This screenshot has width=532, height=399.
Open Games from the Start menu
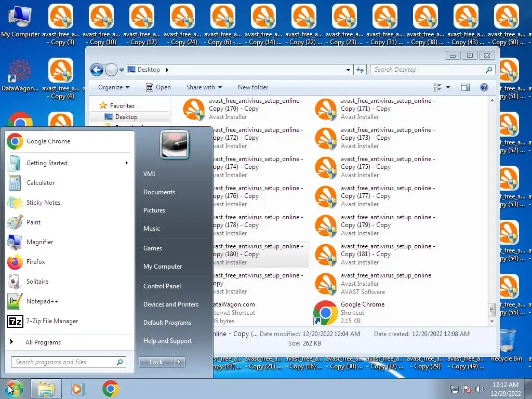tap(153, 248)
